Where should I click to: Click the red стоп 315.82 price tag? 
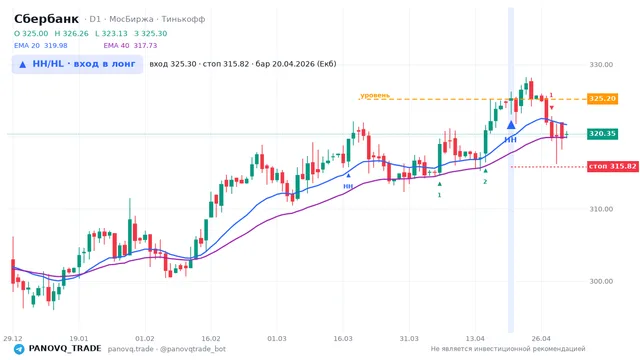[613, 167]
